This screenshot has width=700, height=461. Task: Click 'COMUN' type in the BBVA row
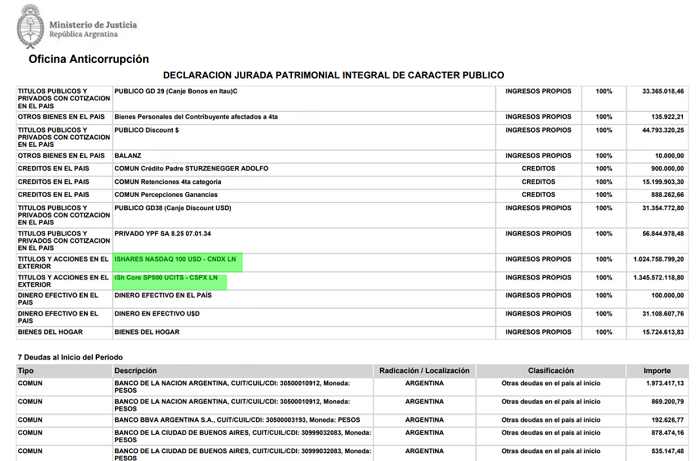(30, 420)
